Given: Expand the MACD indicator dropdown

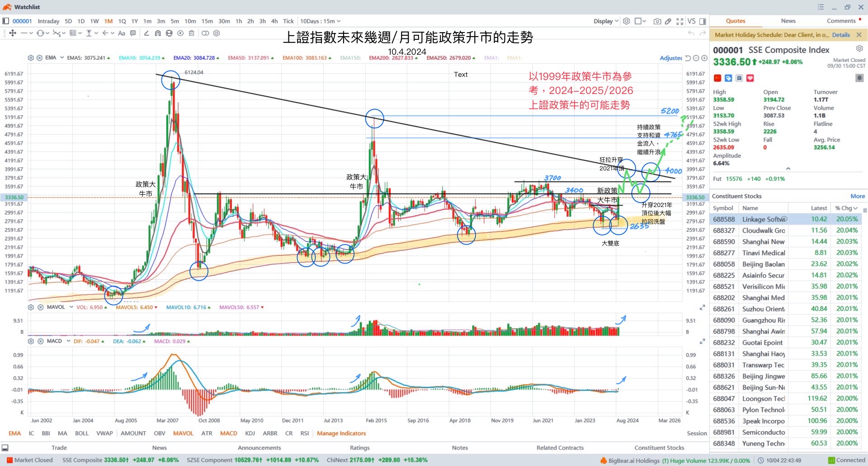Looking at the screenshot, I should pos(68,341).
